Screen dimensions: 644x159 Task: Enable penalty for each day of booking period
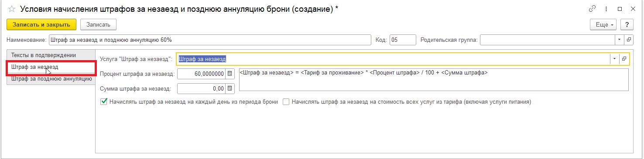point(104,102)
